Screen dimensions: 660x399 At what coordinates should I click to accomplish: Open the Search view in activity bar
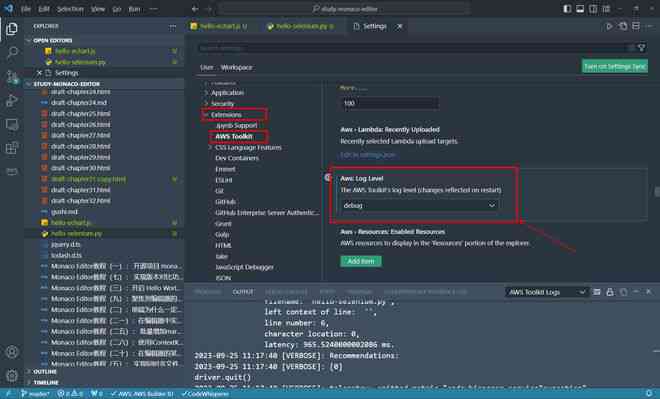click(x=12, y=52)
